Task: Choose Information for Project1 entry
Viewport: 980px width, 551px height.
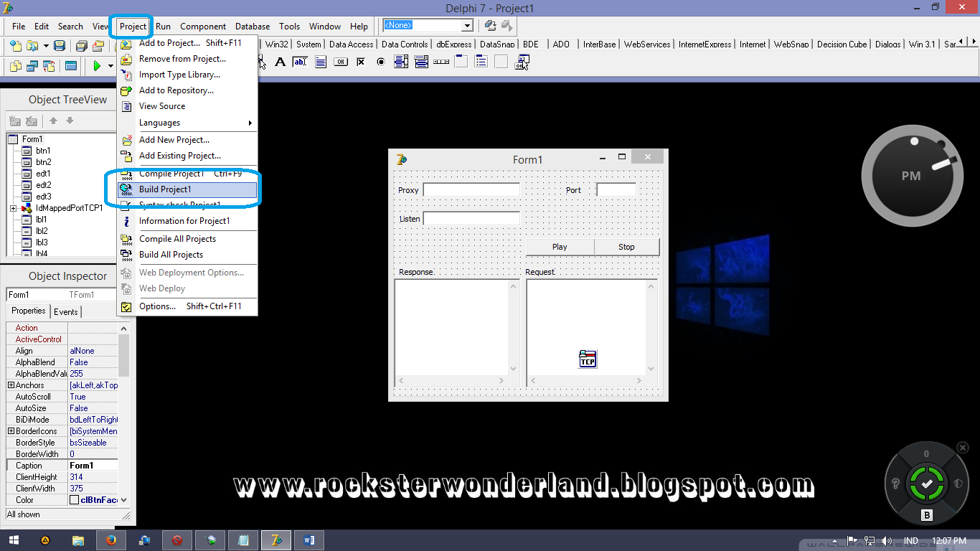Action: pos(187,221)
